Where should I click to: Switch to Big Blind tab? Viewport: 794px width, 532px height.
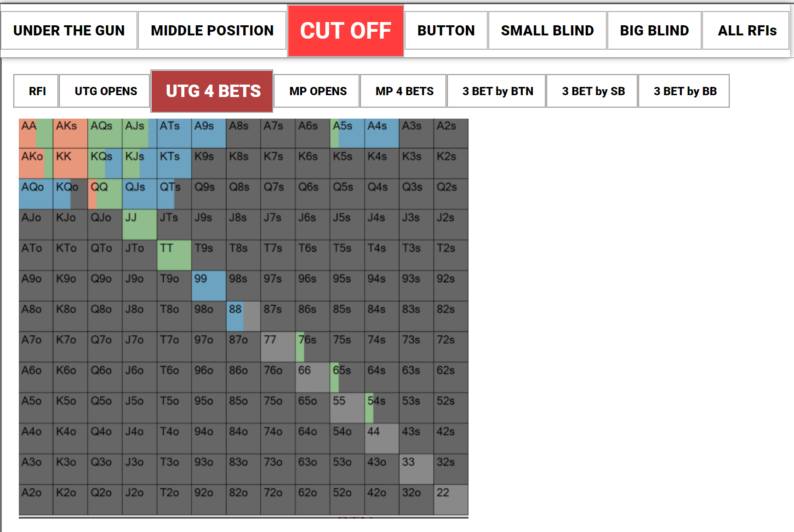pos(654,30)
